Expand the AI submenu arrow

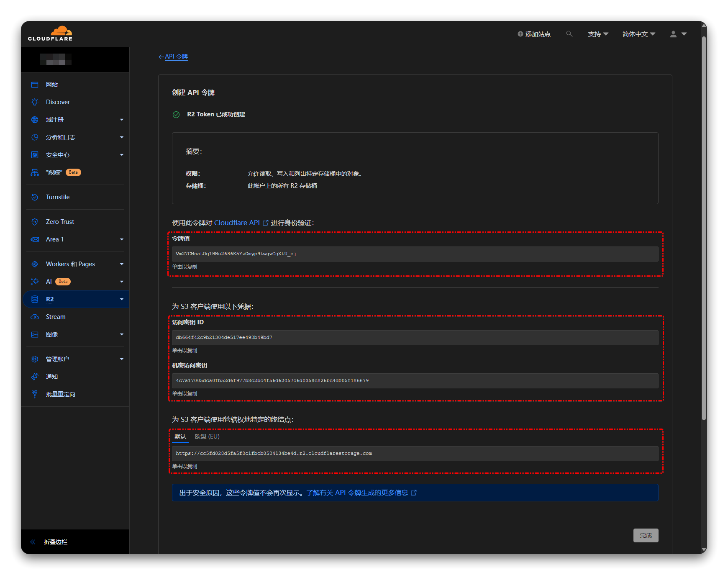point(122,282)
